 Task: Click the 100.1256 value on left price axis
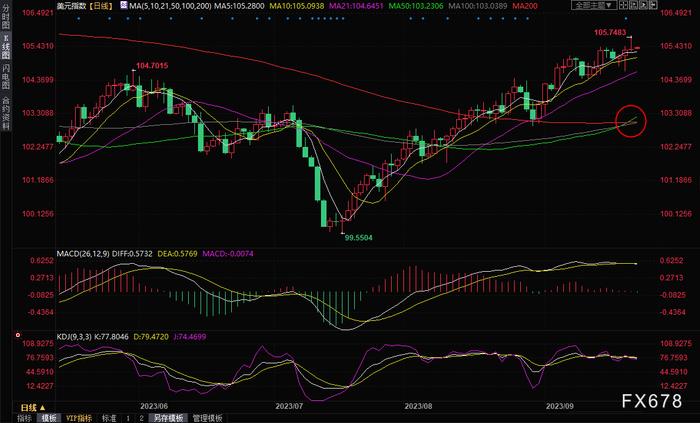pos(38,213)
